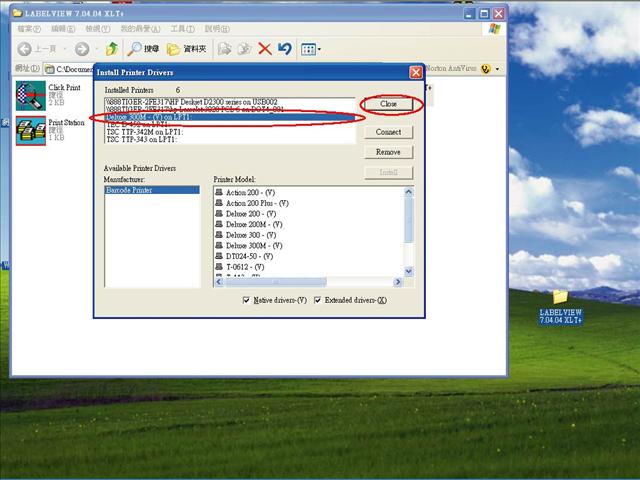The image size is (640, 480).
Task: Click the Windows flag logo in Explorer
Action: pyautogui.click(x=494, y=29)
